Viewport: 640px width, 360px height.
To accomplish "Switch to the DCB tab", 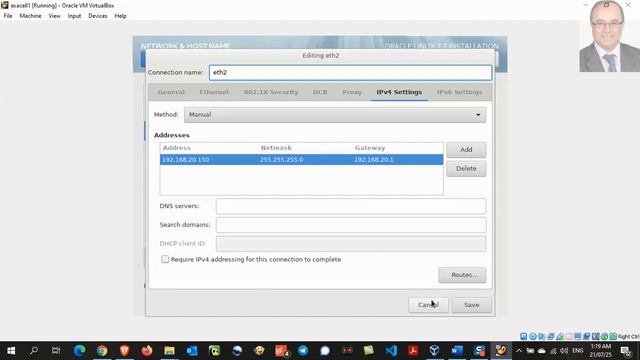I will pyautogui.click(x=320, y=92).
